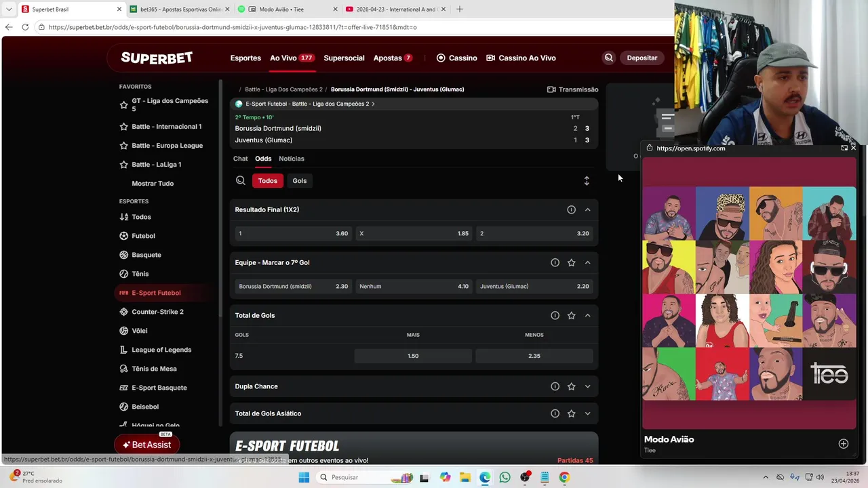
Task: Open a new browser tab
Action: 460,9
